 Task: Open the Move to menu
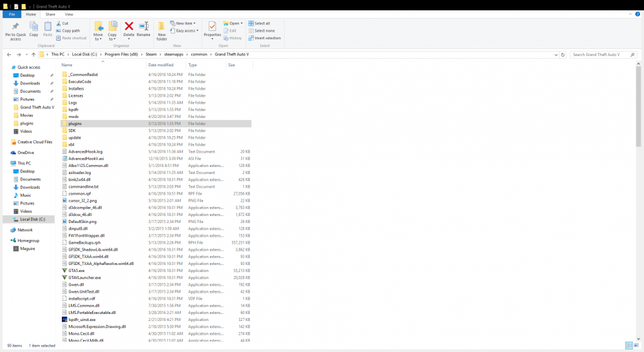(98, 31)
